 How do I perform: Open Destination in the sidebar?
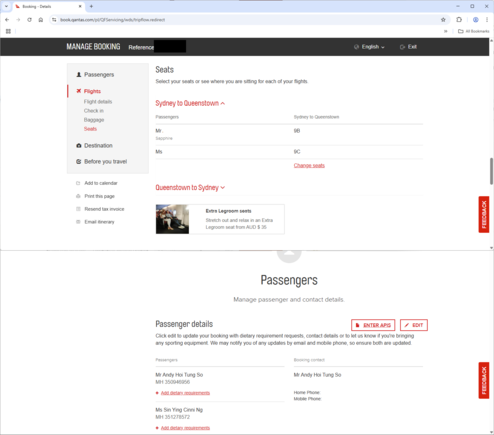tap(94, 146)
